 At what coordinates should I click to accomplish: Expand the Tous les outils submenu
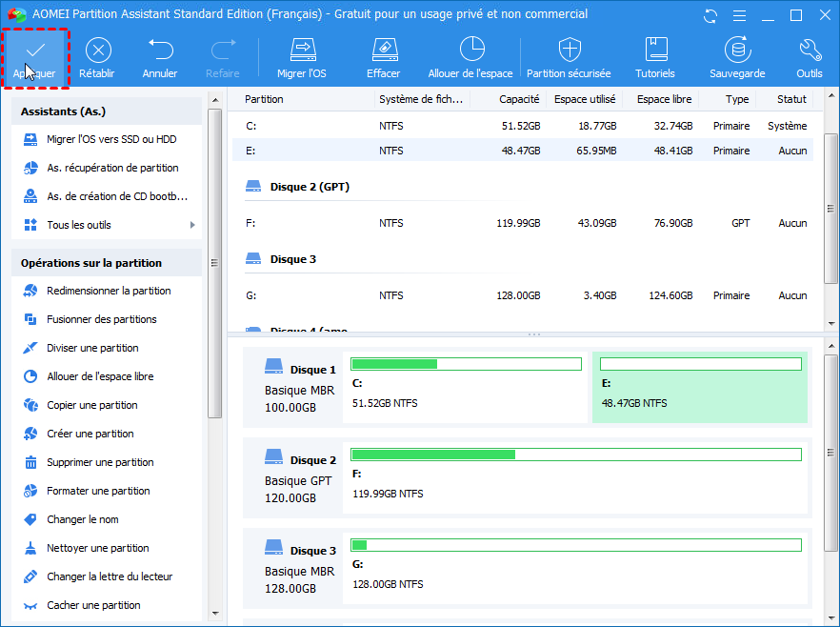coord(79,225)
